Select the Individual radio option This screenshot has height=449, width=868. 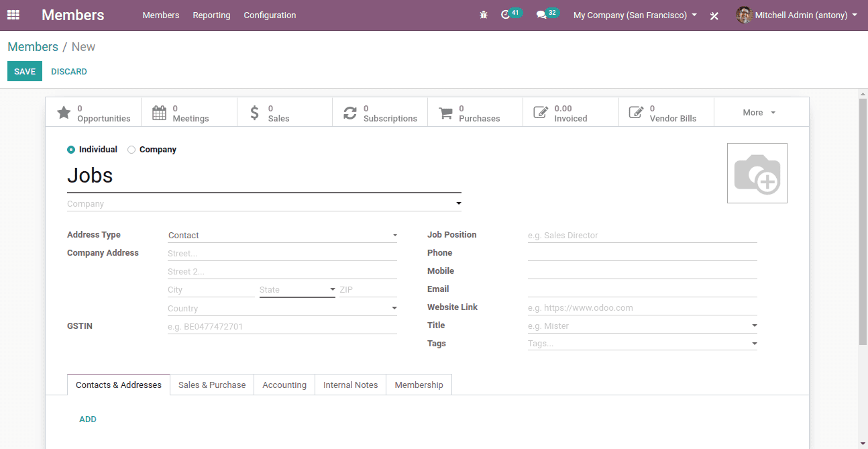[71, 150]
